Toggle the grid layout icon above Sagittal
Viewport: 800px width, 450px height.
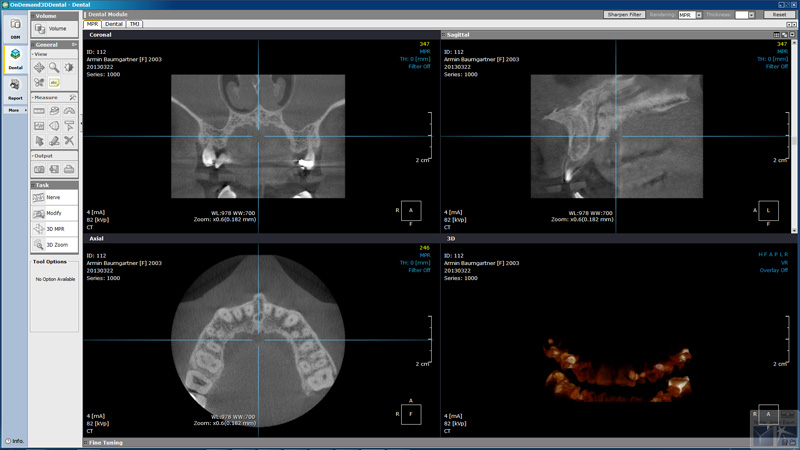click(777, 35)
